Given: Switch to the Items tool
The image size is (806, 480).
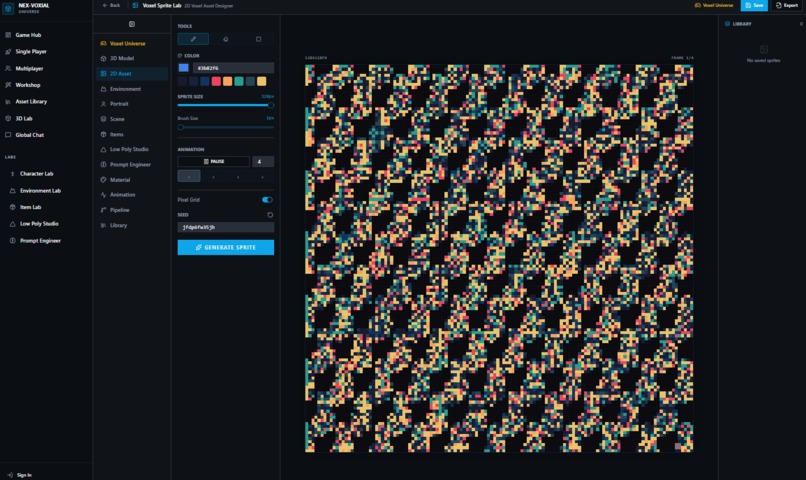Looking at the screenshot, I should [132, 134].
